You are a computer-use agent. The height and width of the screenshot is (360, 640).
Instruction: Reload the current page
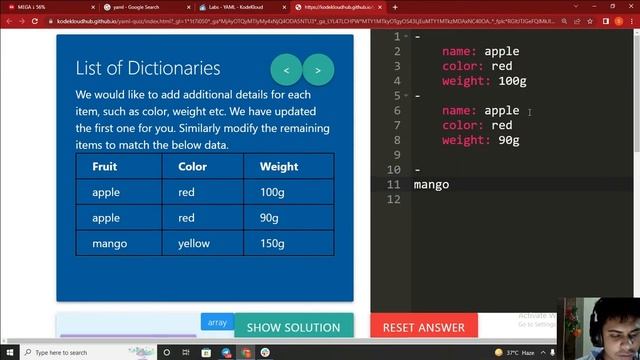(35, 21)
